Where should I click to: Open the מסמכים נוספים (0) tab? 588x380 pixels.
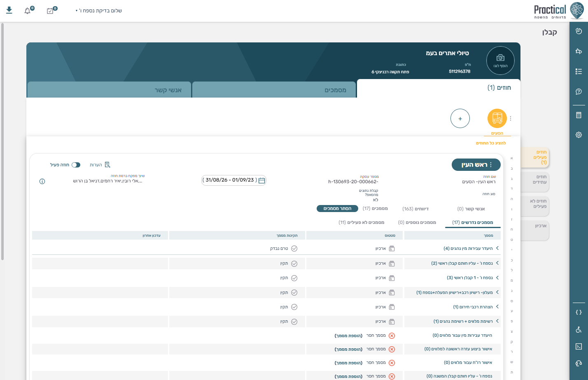point(417,222)
